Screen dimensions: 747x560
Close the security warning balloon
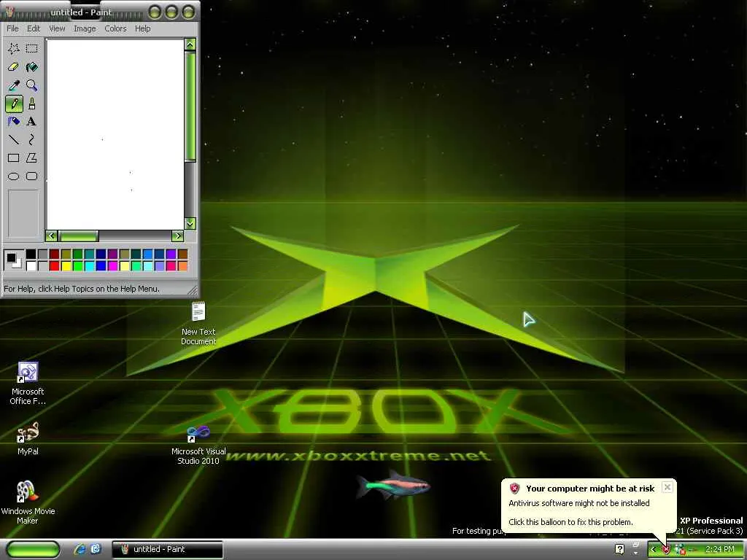point(667,487)
